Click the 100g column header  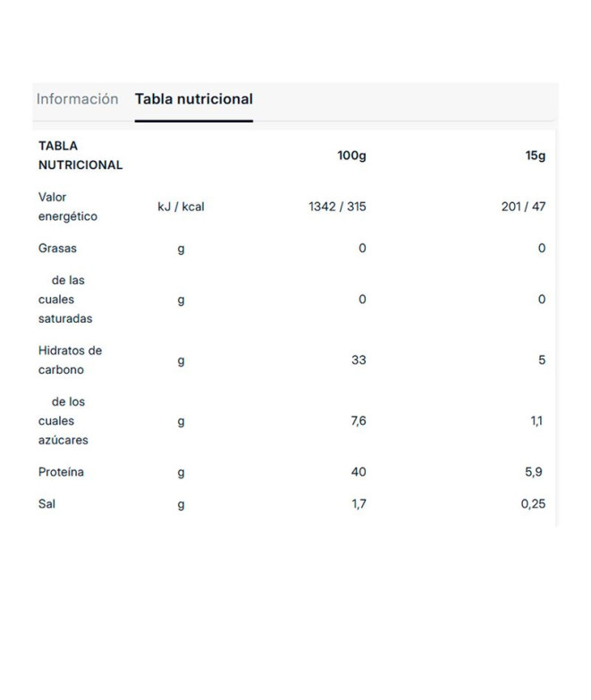pyautogui.click(x=351, y=156)
